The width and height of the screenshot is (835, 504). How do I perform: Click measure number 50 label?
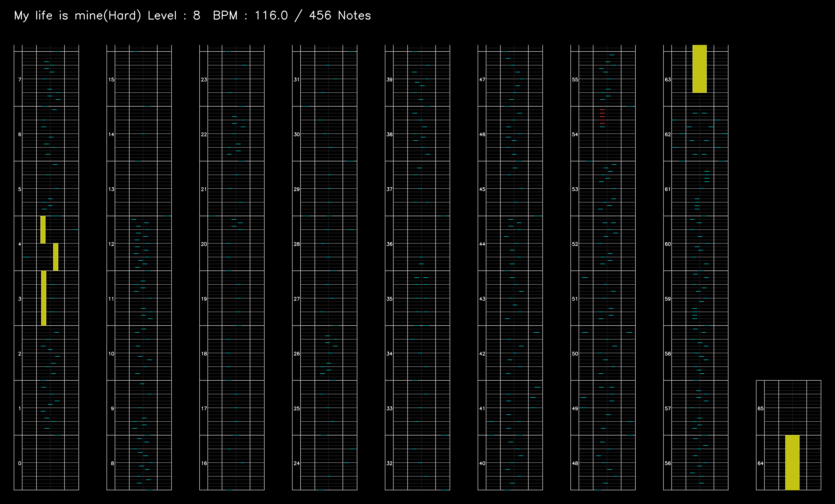[x=575, y=353]
